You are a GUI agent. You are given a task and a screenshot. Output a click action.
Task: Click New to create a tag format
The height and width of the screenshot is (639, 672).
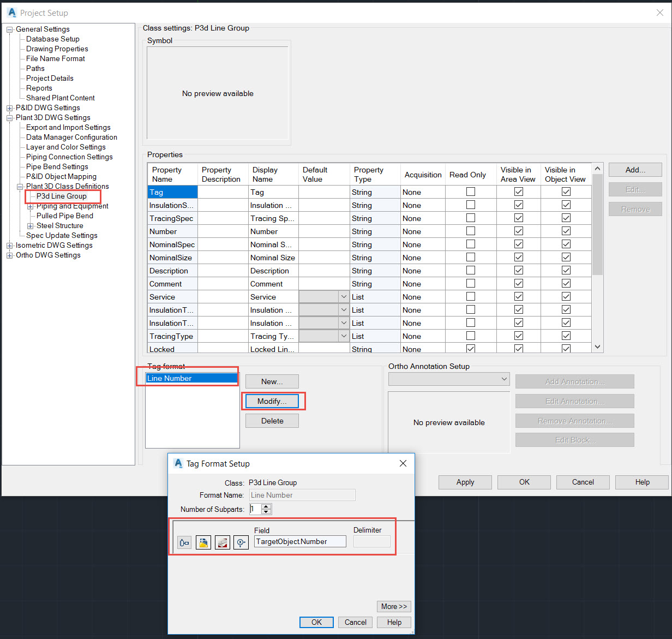tap(272, 381)
